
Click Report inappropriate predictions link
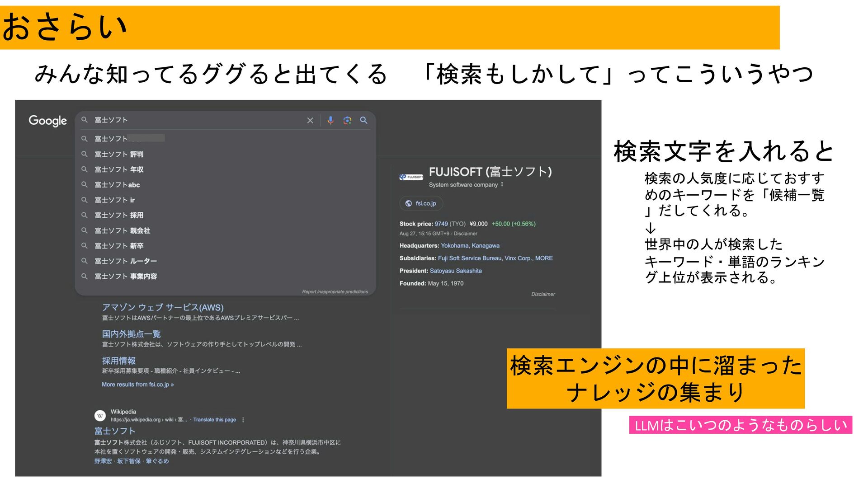pos(335,292)
